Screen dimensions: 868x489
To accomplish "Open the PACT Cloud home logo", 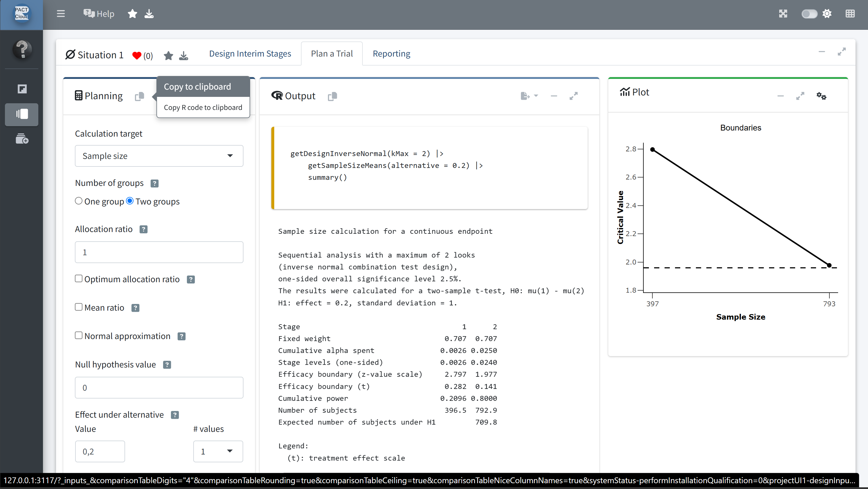I will 21,13.
